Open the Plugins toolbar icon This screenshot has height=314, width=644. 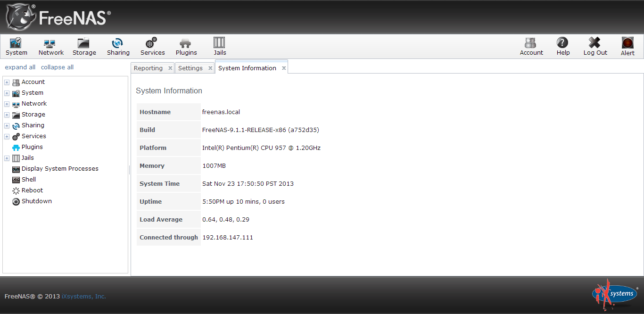(x=186, y=47)
